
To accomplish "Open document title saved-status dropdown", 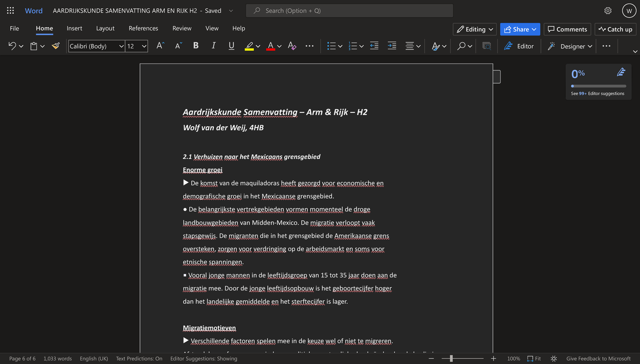I will click(230, 11).
